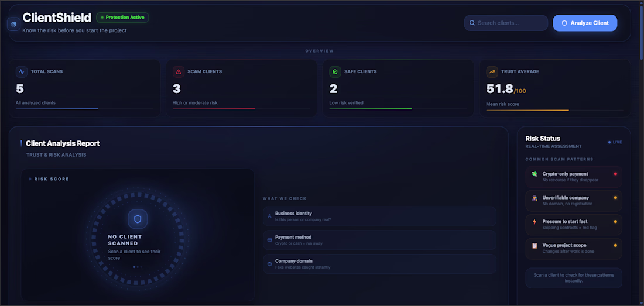Click the 'Low risk verified' caption

click(346, 103)
